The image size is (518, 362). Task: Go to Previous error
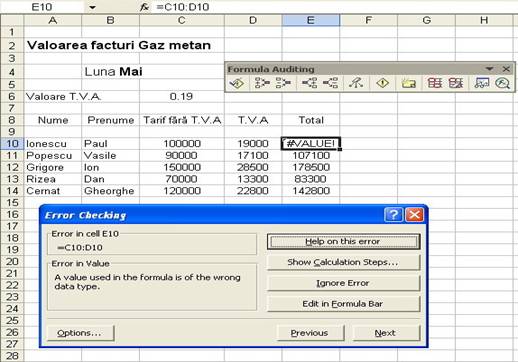pos(310,333)
